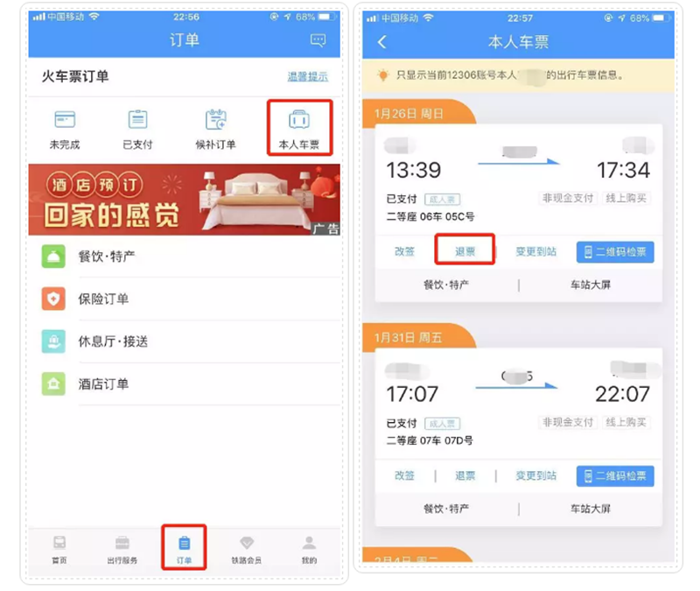The width and height of the screenshot is (700, 591).
Task: Open the message icon in the orders header
Action: [318, 40]
